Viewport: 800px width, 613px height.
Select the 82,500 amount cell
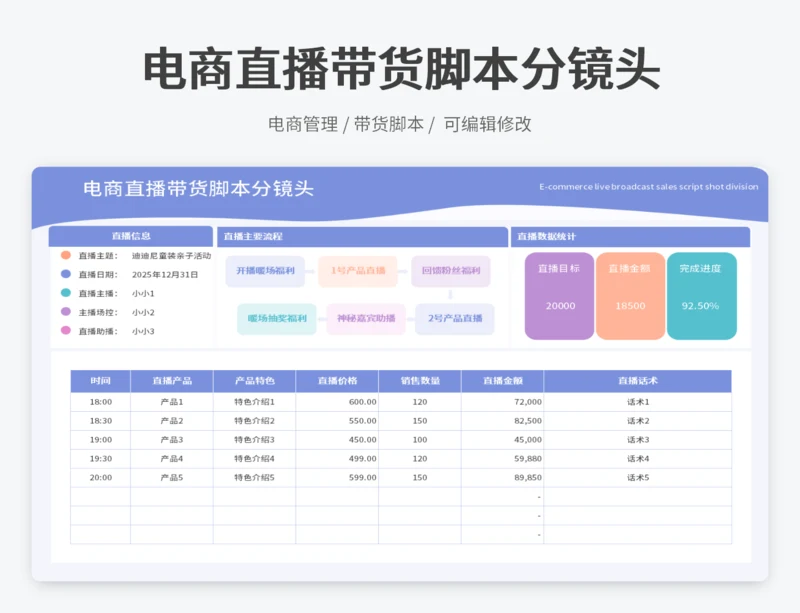(x=503, y=421)
